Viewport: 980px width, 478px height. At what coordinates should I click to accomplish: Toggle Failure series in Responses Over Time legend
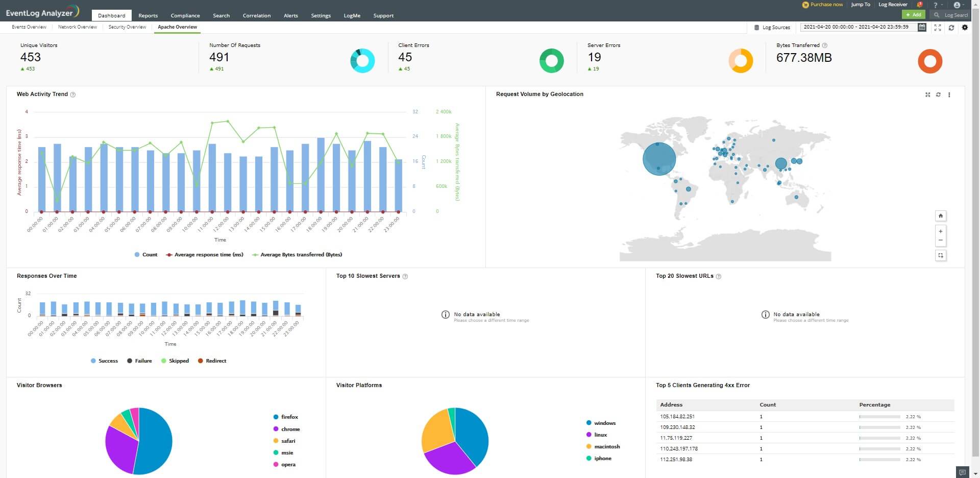click(x=139, y=361)
